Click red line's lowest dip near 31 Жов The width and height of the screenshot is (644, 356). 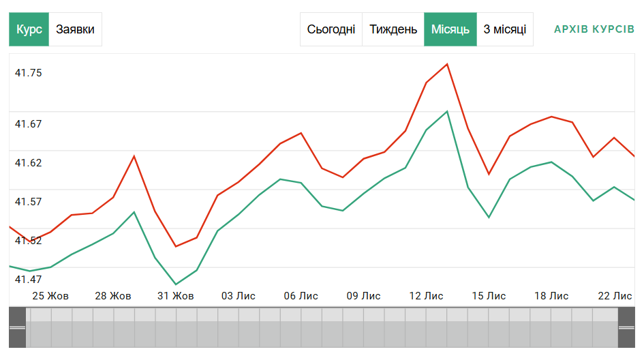tap(176, 246)
